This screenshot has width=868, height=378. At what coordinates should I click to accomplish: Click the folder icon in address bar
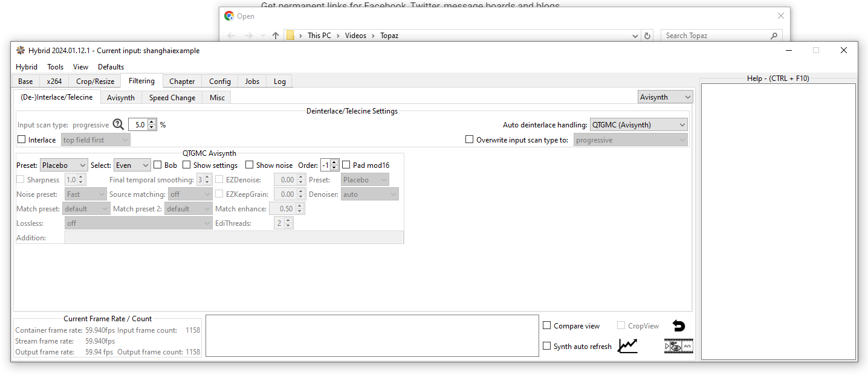pos(290,36)
